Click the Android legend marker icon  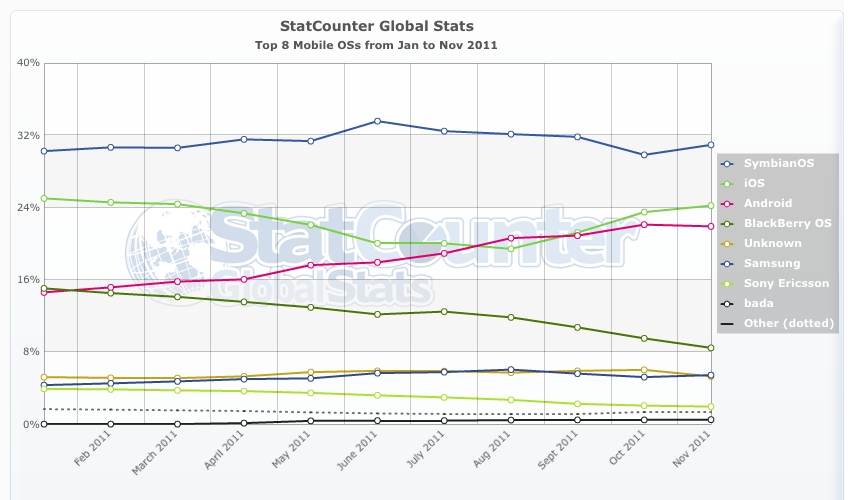[x=727, y=203]
